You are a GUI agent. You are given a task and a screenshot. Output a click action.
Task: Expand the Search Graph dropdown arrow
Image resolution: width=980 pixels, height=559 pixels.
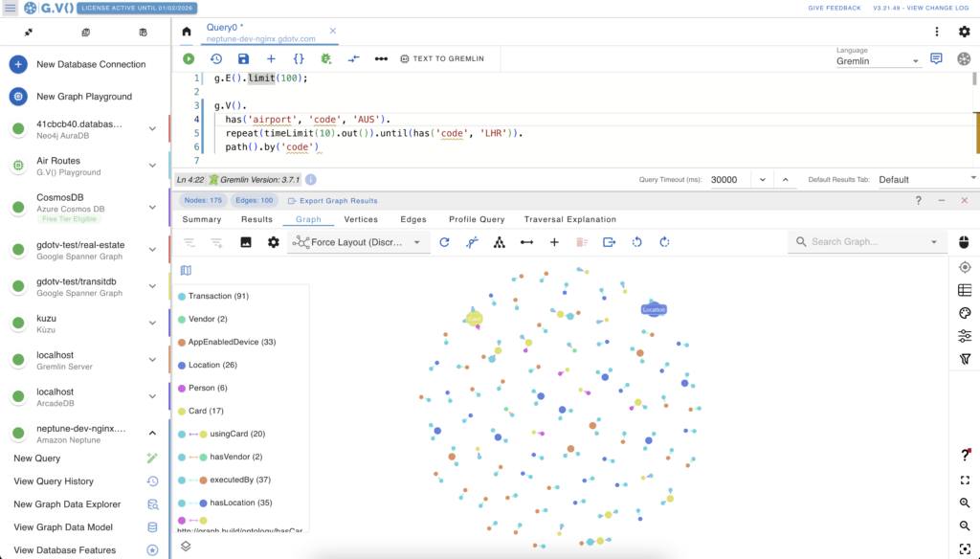click(934, 242)
